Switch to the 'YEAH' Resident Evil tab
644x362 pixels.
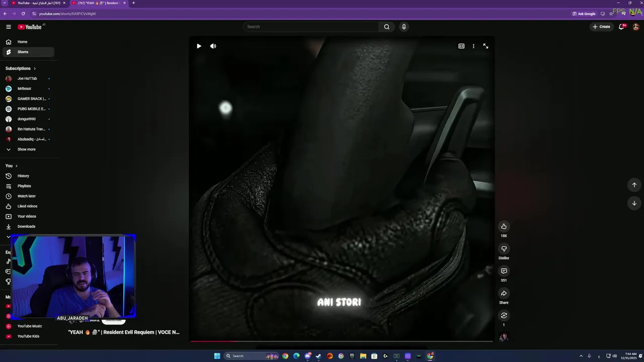point(98,3)
